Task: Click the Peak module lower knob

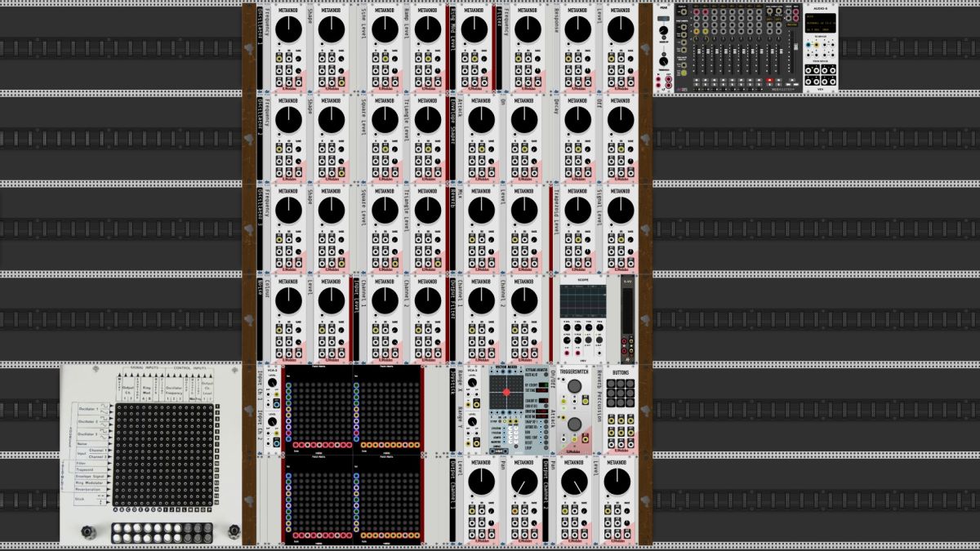Action: 663,61
